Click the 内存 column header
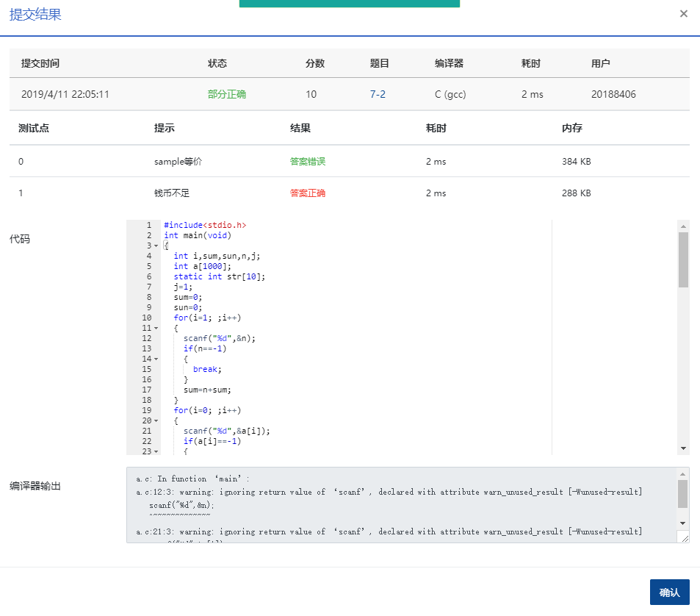 click(x=572, y=128)
